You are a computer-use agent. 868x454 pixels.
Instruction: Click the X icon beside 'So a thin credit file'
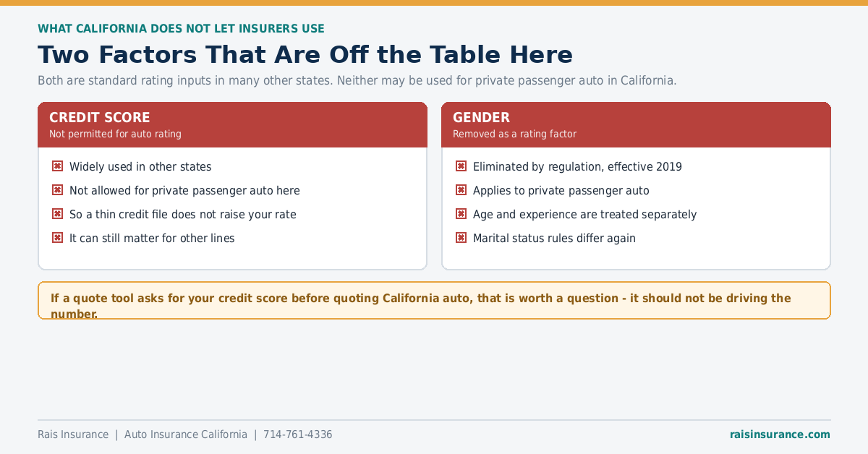(57, 214)
